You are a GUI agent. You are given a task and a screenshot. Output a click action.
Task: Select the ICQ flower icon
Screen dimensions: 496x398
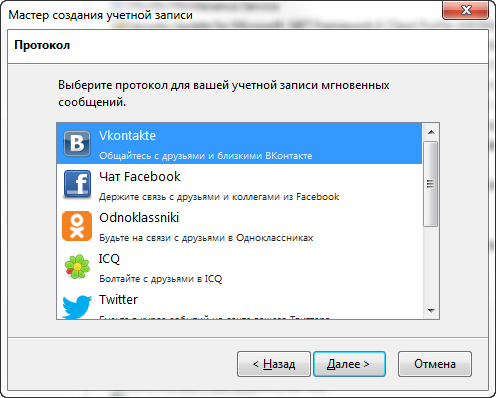[77, 266]
